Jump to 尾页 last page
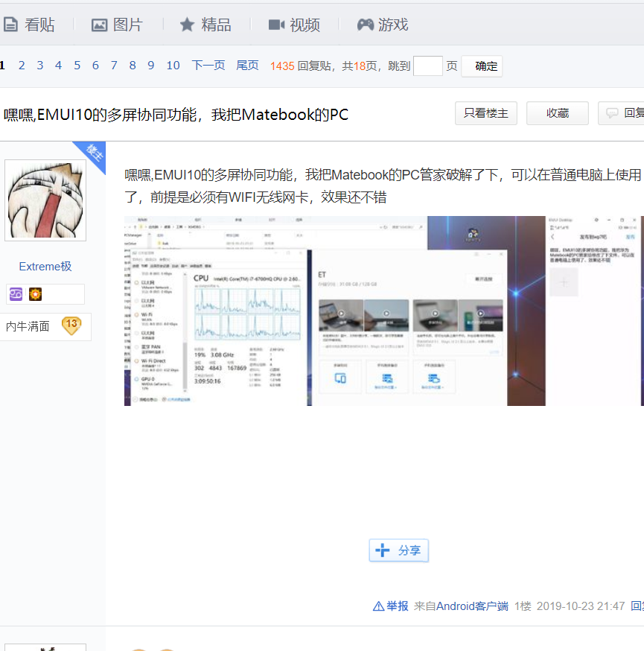The height and width of the screenshot is (651, 644). click(x=247, y=66)
